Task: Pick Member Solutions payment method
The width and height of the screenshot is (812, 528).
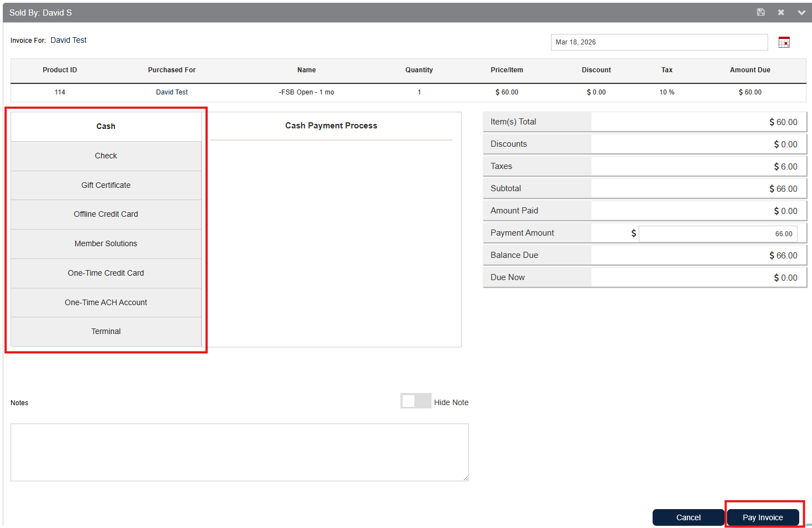Action: tap(106, 243)
